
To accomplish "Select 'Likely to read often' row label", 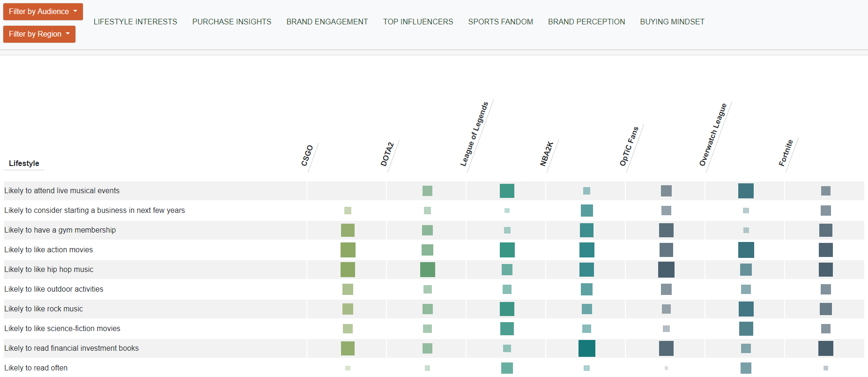I will pos(36,368).
